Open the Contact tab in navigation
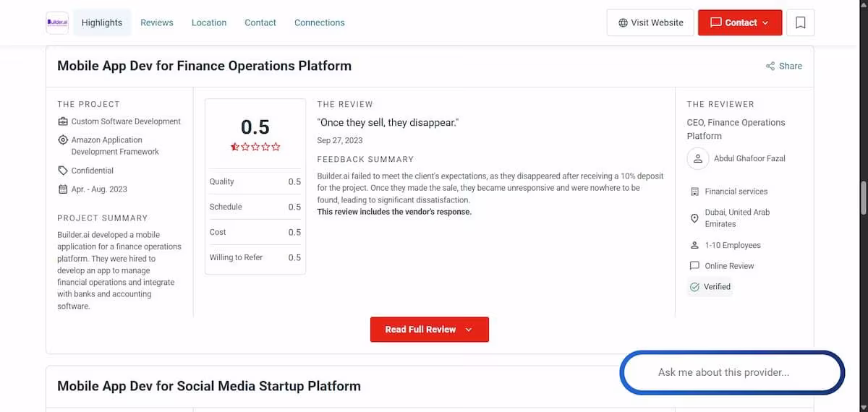The height and width of the screenshot is (412, 868). 260,22
